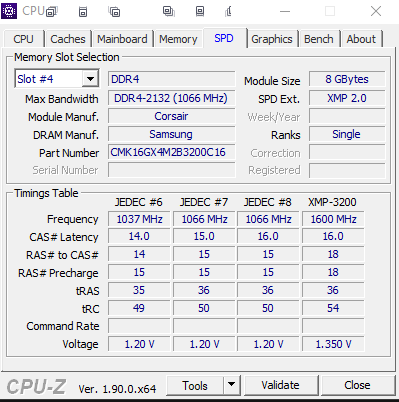Minimize the CPU-Z window
Image resolution: width=399 pixels, height=402 pixels.
click(285, 11)
